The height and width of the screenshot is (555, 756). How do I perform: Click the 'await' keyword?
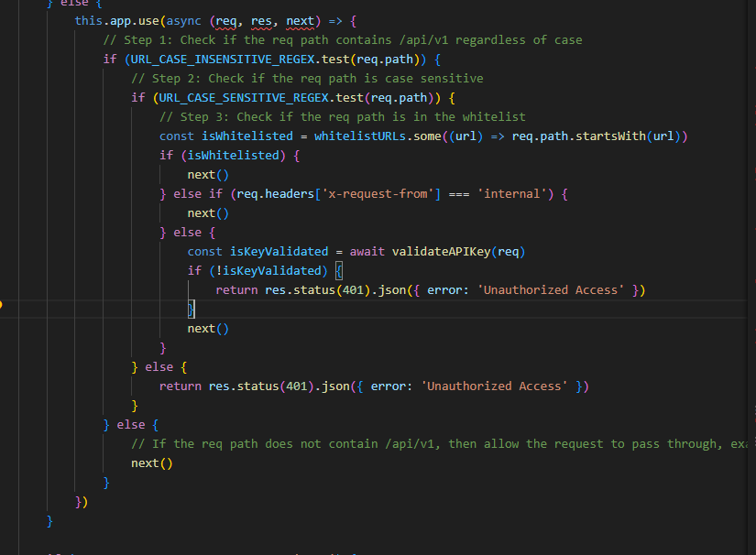(x=367, y=252)
